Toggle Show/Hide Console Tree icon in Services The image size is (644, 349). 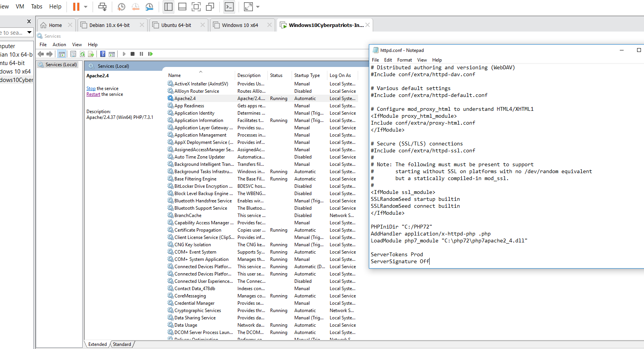tap(61, 54)
